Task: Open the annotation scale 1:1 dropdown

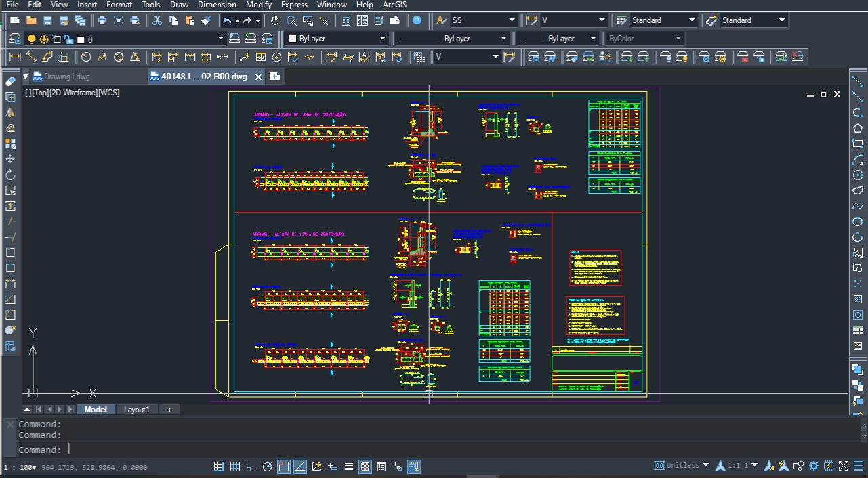Action: (754, 465)
